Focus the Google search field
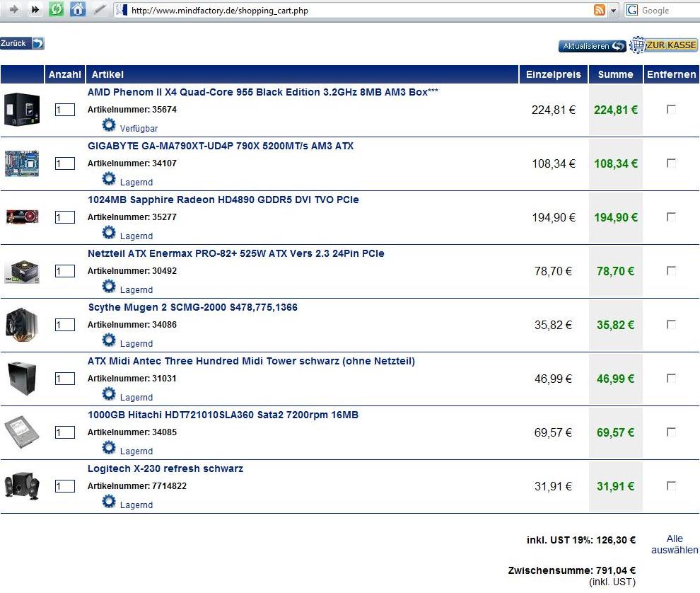Viewport: 700px width, 593px height. pos(670,11)
